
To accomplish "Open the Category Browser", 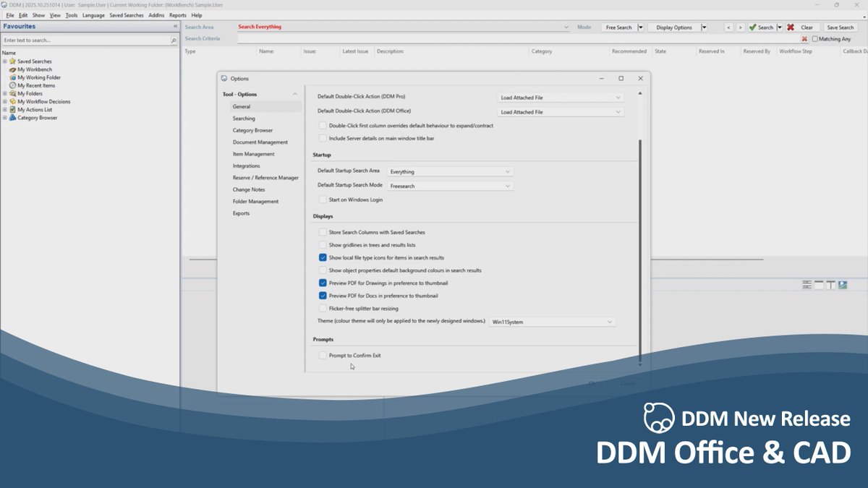I will [12, 118].
